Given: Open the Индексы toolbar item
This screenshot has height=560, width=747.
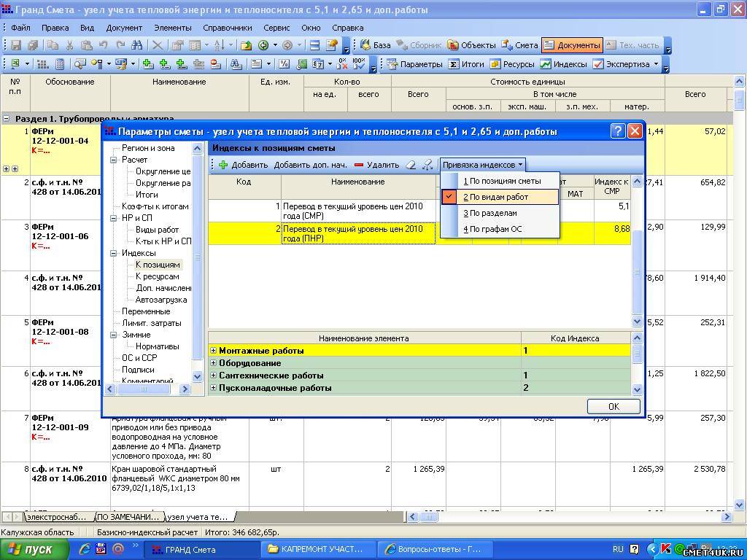Looking at the screenshot, I should (x=563, y=64).
